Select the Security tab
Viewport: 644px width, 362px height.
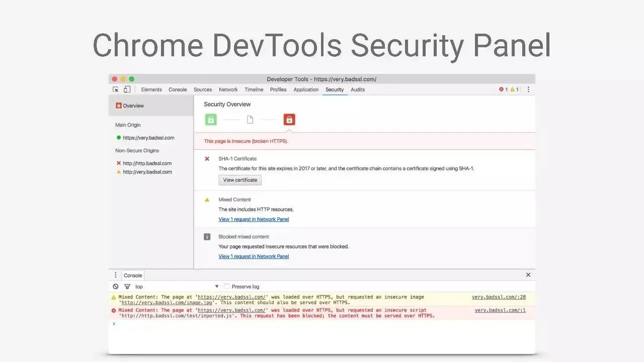pos(335,89)
